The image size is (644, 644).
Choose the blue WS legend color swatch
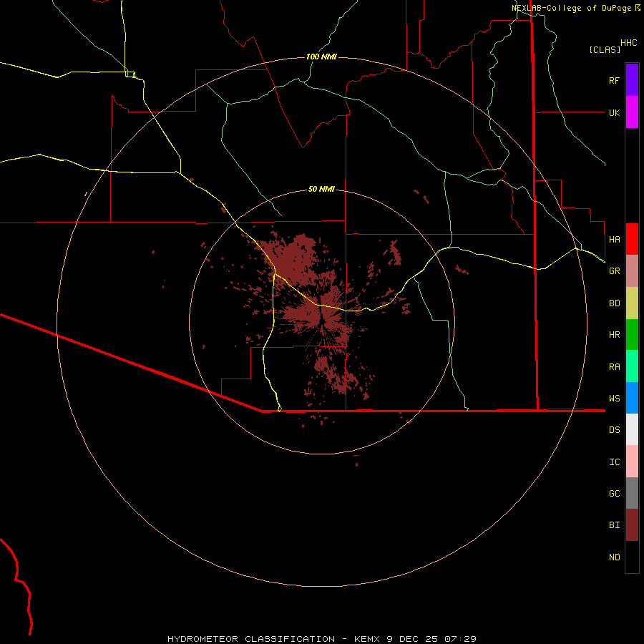(632, 398)
